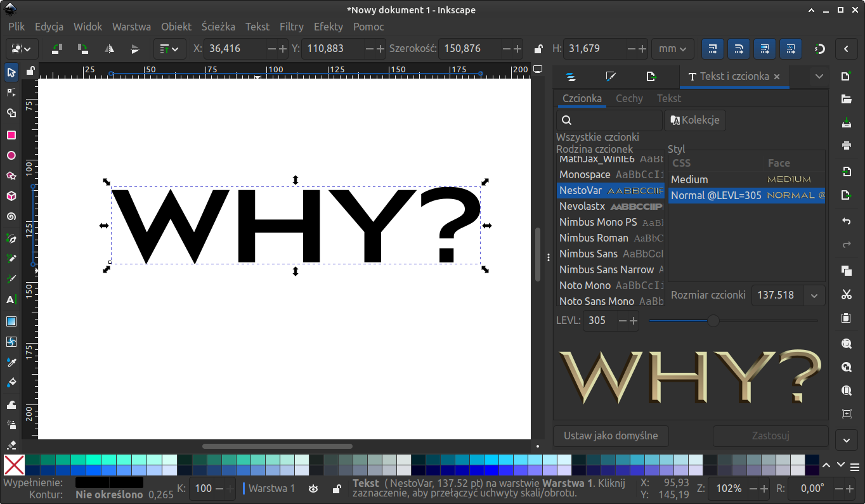This screenshot has height=504, width=865.
Task: Open the Filtry menu
Action: (292, 27)
